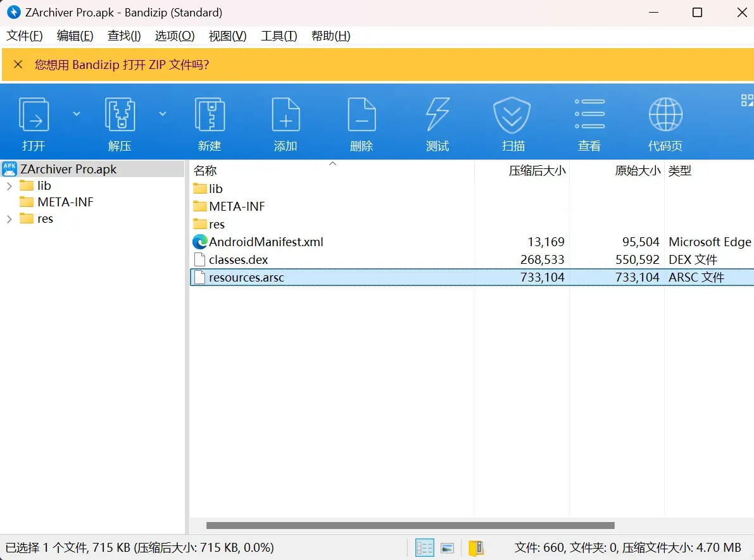Screen dimensions: 754x560
Task: Click the file icon of classes.dex
Action: tap(199, 259)
